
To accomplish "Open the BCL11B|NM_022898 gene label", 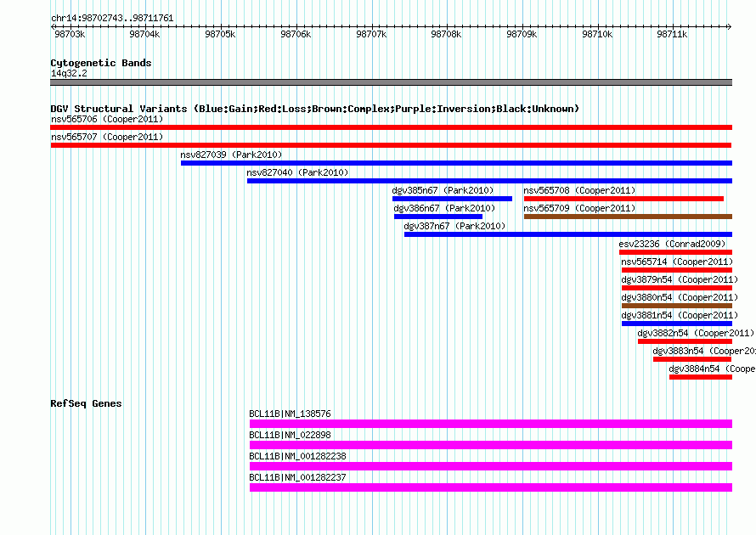I will (291, 436).
